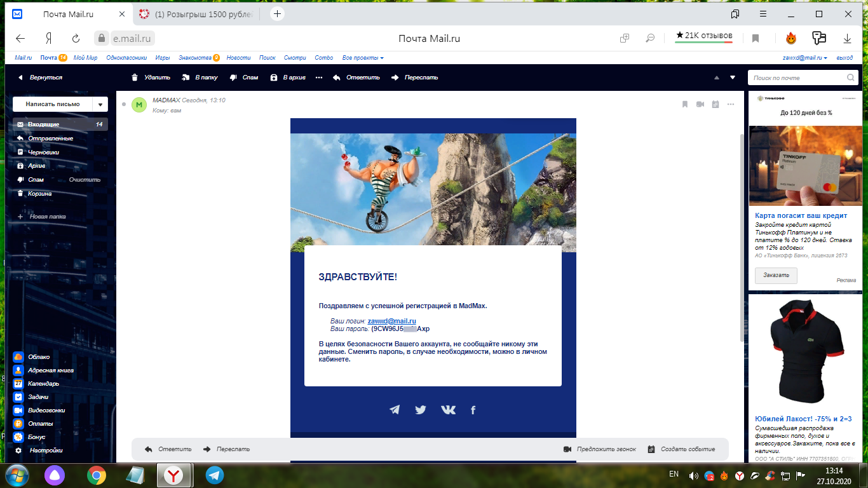This screenshot has height=488, width=868.
Task: Open the three dots more actions in toolbar
Action: click(319, 78)
